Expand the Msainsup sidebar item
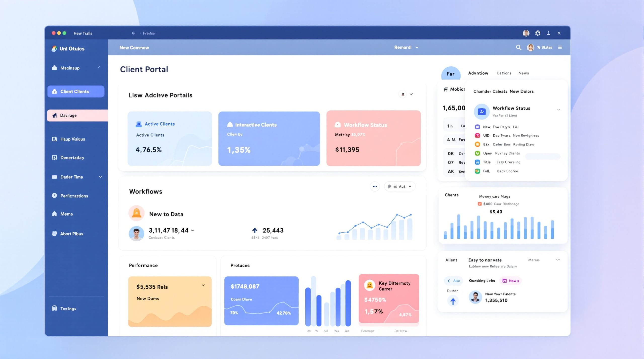The image size is (644, 359). [99, 67]
